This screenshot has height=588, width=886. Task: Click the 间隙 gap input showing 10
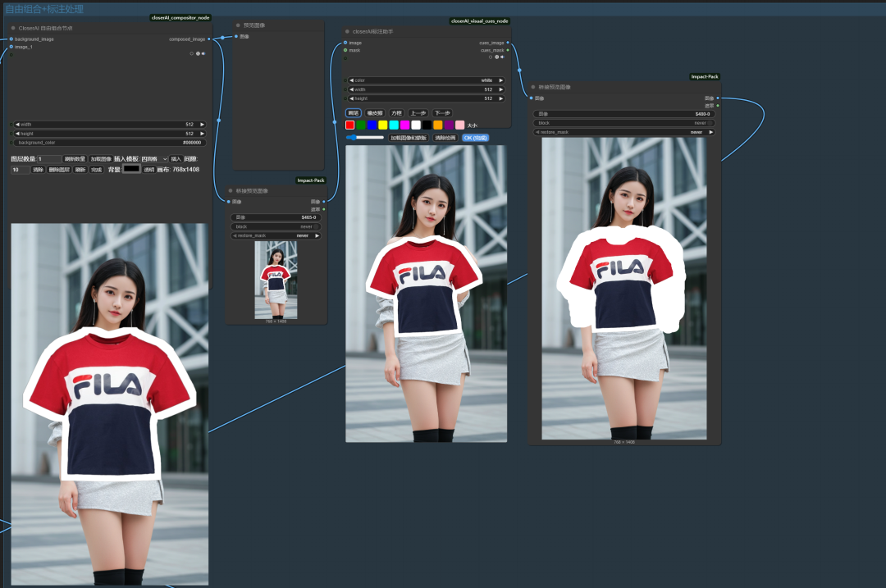tap(21, 170)
